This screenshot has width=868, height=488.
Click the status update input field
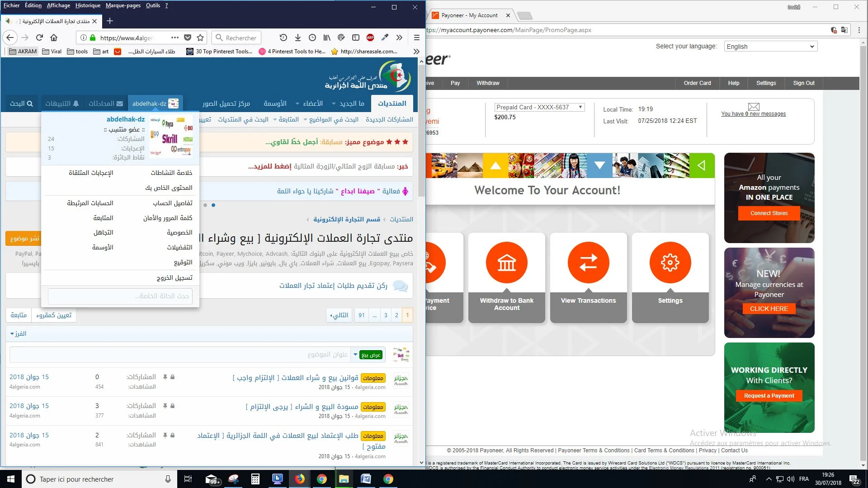click(120, 296)
